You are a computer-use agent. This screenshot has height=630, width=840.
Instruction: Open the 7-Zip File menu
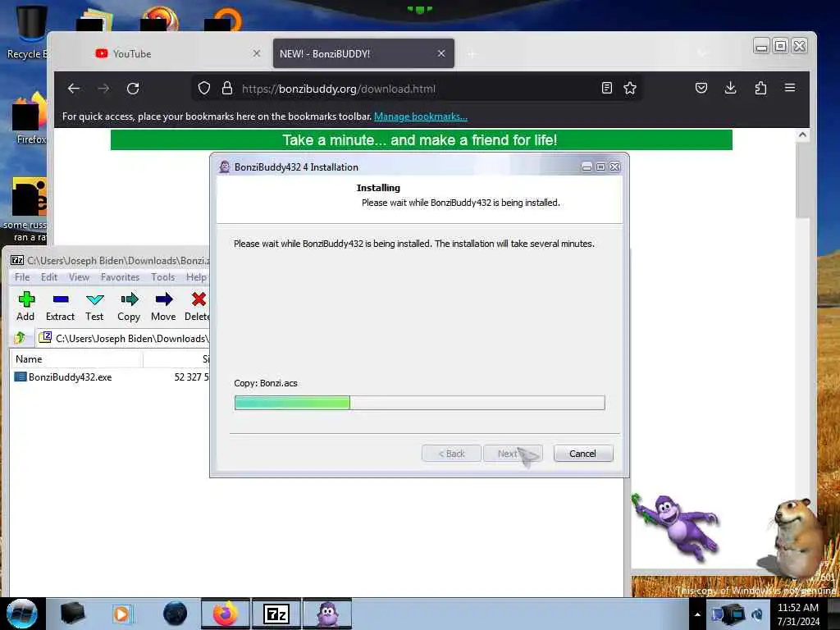pyautogui.click(x=22, y=277)
